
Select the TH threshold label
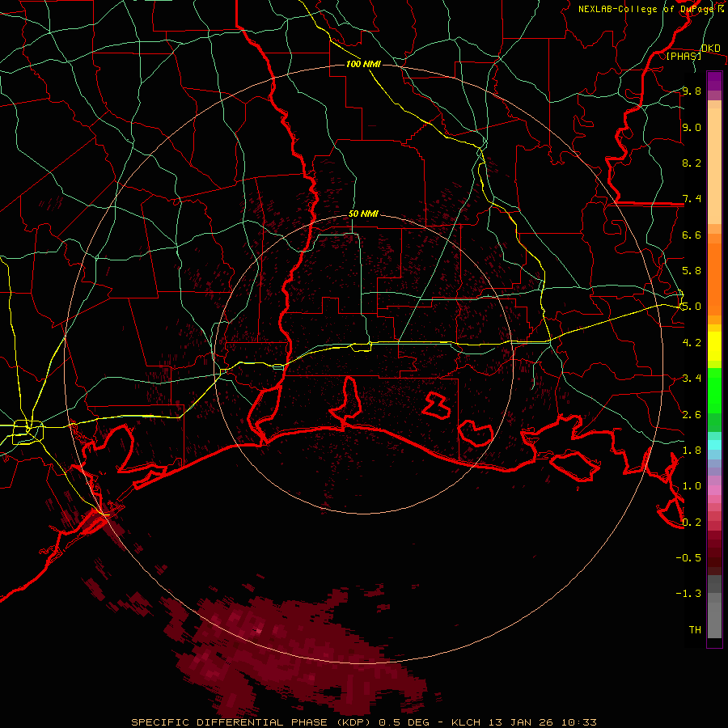point(695,630)
